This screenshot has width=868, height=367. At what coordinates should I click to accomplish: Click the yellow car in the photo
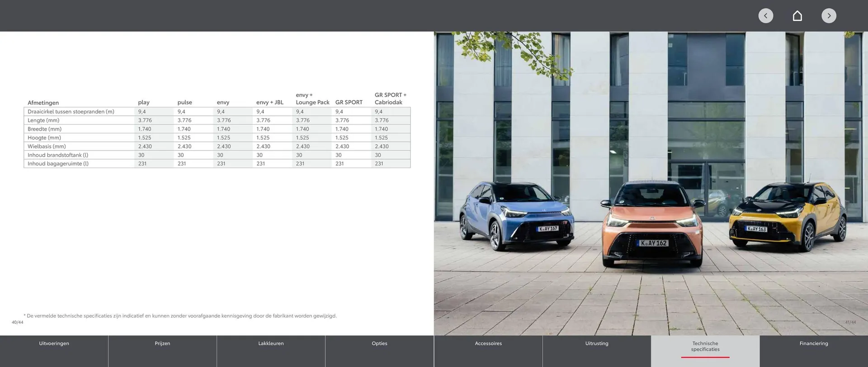pyautogui.click(x=788, y=216)
